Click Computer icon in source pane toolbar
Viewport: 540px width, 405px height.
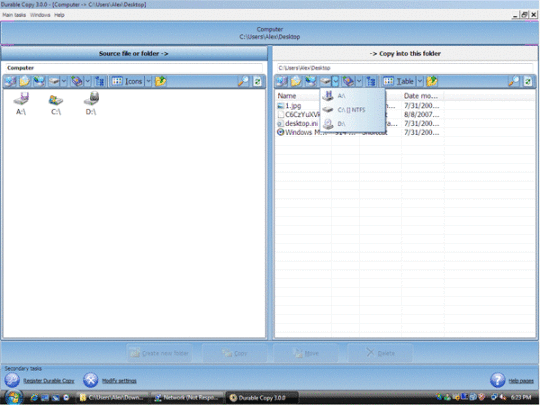click(x=10, y=81)
